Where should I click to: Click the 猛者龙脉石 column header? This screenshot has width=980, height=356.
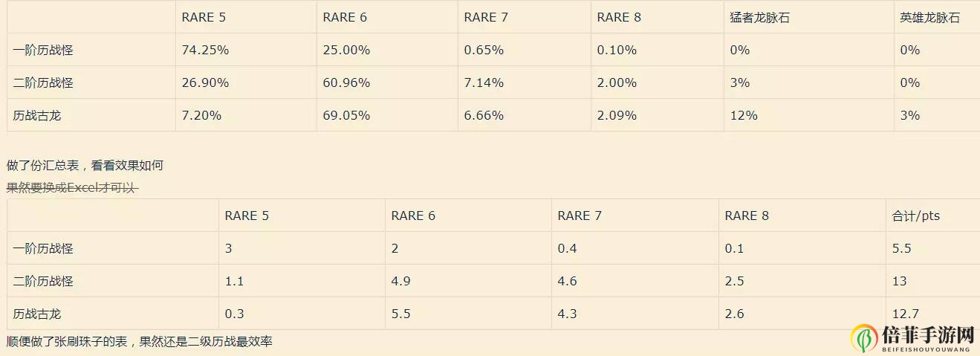pos(759,18)
